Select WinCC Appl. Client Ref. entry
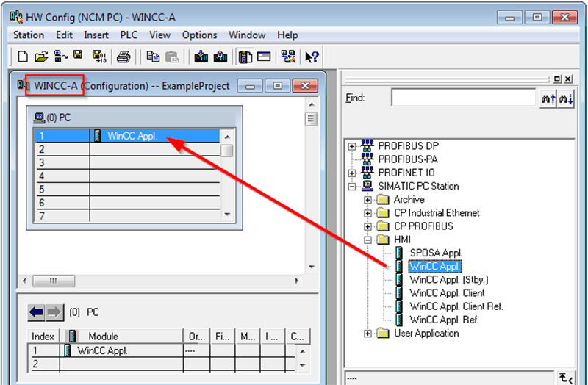The height and width of the screenshot is (385, 588). (456, 306)
